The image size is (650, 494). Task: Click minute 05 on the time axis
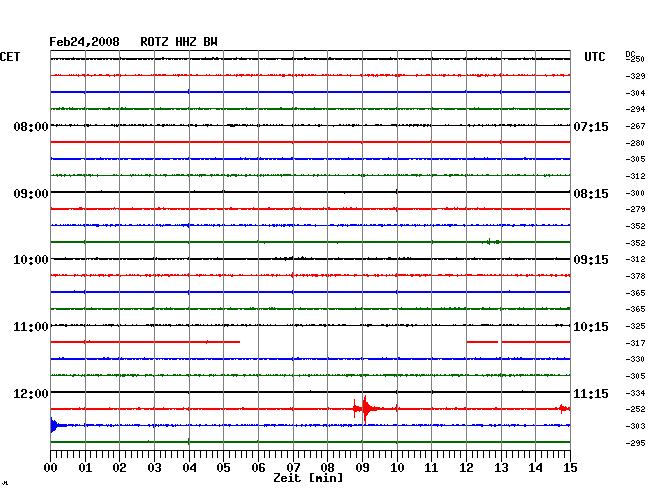[223, 468]
